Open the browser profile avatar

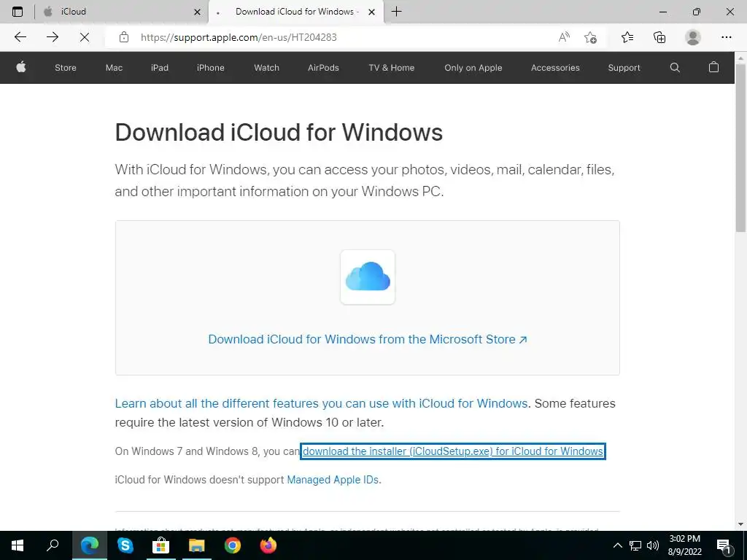(x=693, y=37)
